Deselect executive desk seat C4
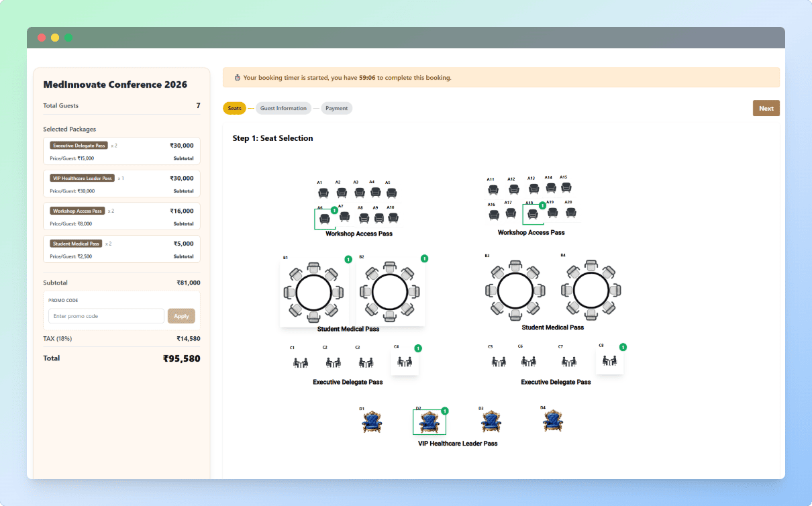This screenshot has height=506, width=812. (405, 362)
